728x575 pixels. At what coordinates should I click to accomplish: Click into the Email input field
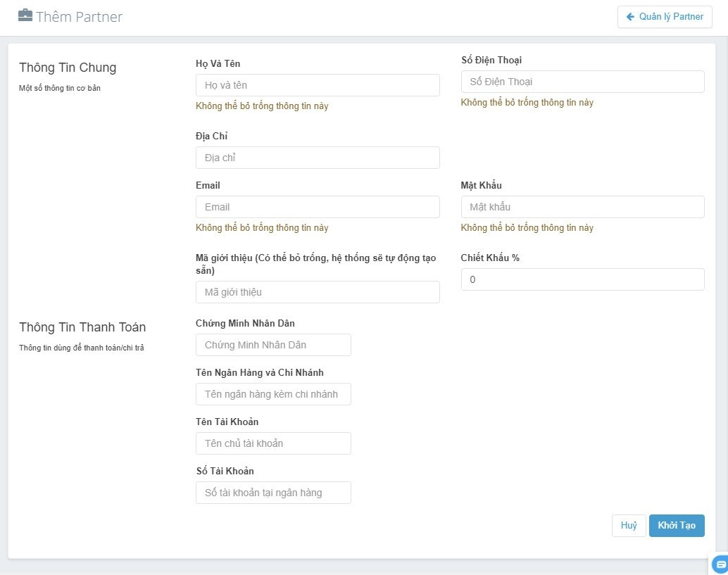click(318, 207)
